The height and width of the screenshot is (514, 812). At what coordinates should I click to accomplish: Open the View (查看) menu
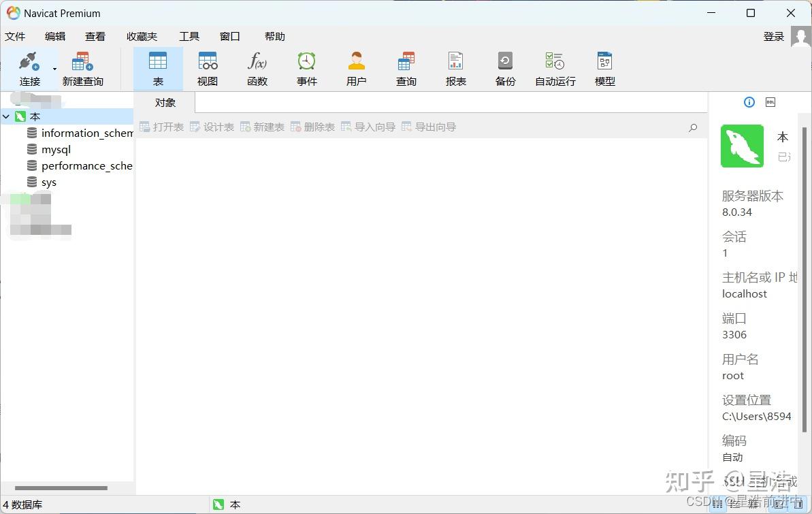tap(95, 36)
